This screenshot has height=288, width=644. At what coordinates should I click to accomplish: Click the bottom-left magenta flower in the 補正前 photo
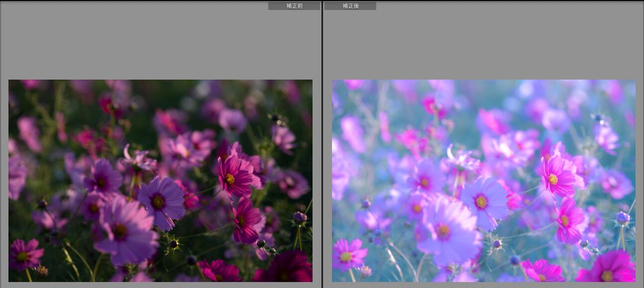(23, 255)
